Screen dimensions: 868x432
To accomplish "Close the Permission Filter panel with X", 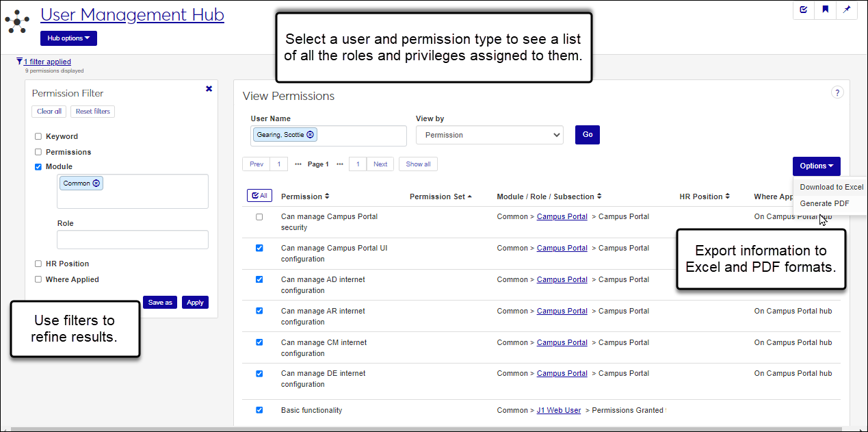I will coord(209,89).
